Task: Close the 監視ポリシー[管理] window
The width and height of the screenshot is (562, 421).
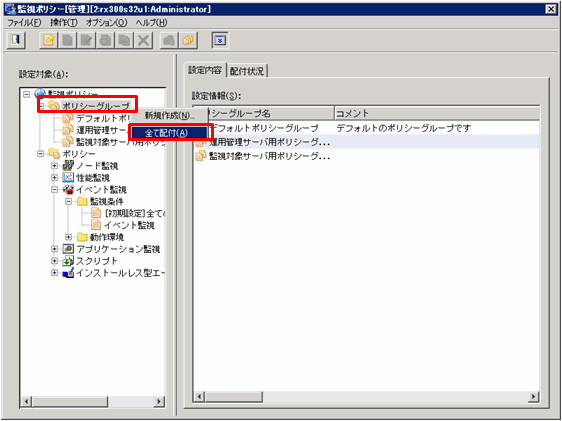Action: [551, 9]
